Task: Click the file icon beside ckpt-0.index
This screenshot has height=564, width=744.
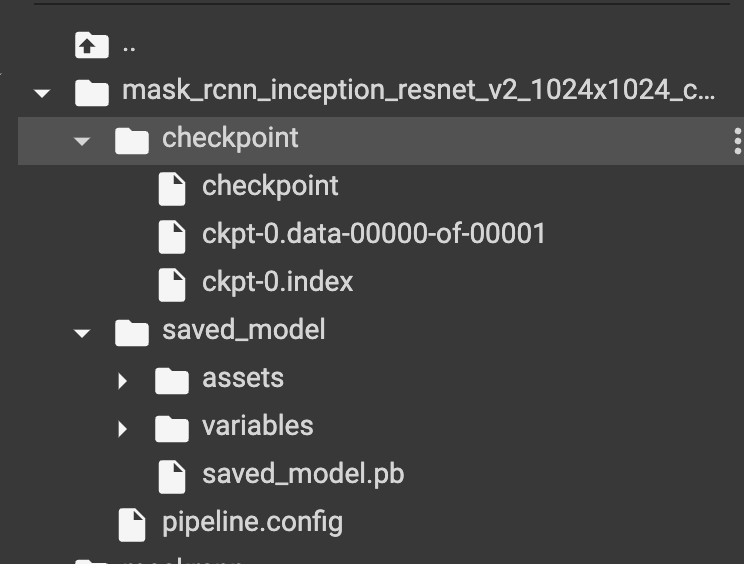Action: [172, 285]
